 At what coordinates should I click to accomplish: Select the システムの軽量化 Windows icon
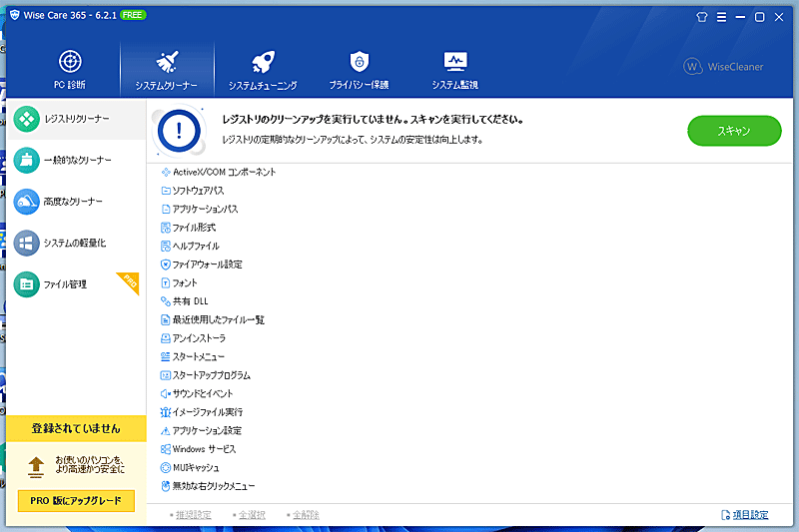[27, 243]
